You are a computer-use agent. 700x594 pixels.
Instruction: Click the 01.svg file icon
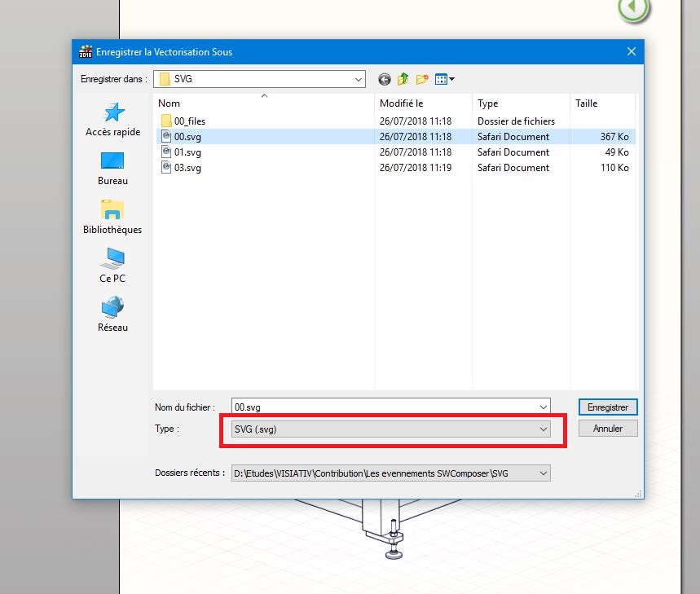click(x=166, y=152)
